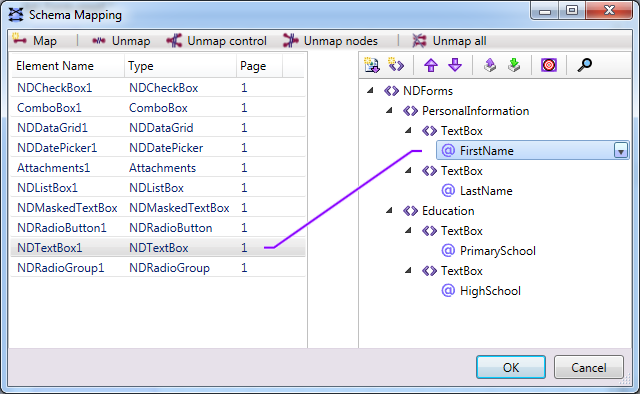640x394 pixels.
Task: Click the @ icon beside LastName
Action: [x=448, y=190]
